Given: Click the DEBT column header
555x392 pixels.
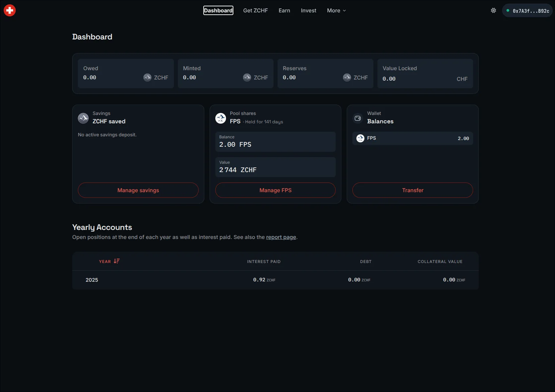Looking at the screenshot, I should tap(366, 261).
